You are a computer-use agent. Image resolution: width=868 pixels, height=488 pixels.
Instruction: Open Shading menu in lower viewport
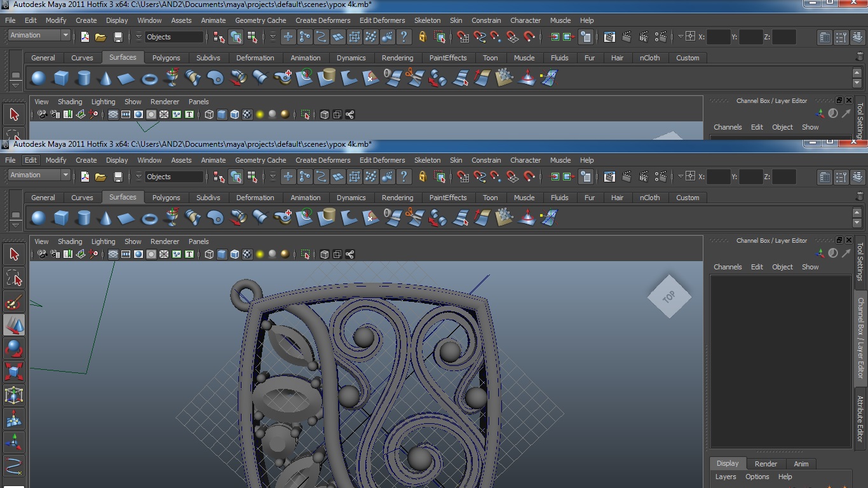point(70,241)
